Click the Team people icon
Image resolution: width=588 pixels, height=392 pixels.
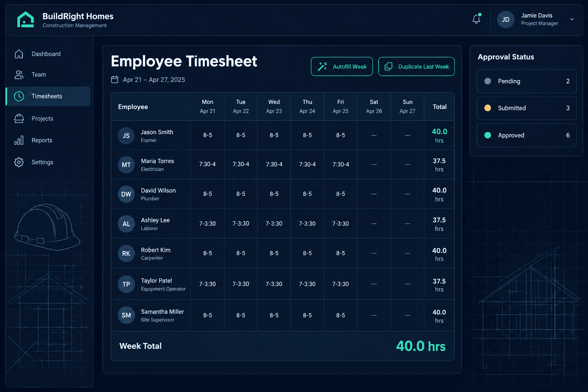point(19,75)
